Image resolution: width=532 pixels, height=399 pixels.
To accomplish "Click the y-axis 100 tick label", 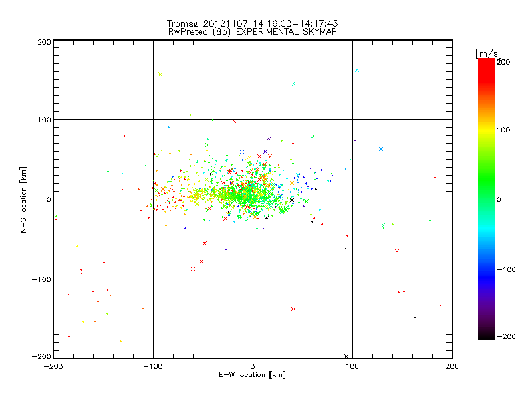I will (x=44, y=120).
